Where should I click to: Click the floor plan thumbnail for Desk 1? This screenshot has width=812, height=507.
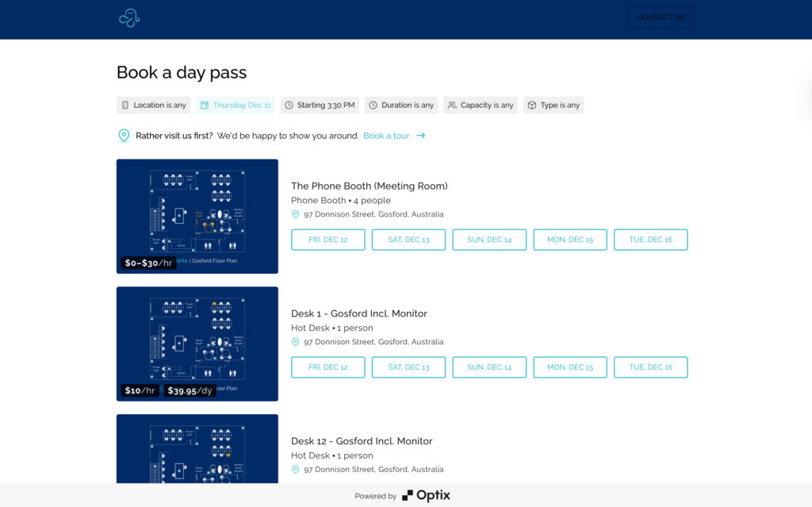click(x=197, y=344)
